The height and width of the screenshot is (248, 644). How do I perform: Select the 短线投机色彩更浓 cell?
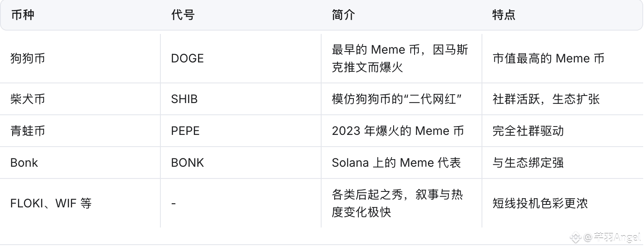[x=540, y=204]
